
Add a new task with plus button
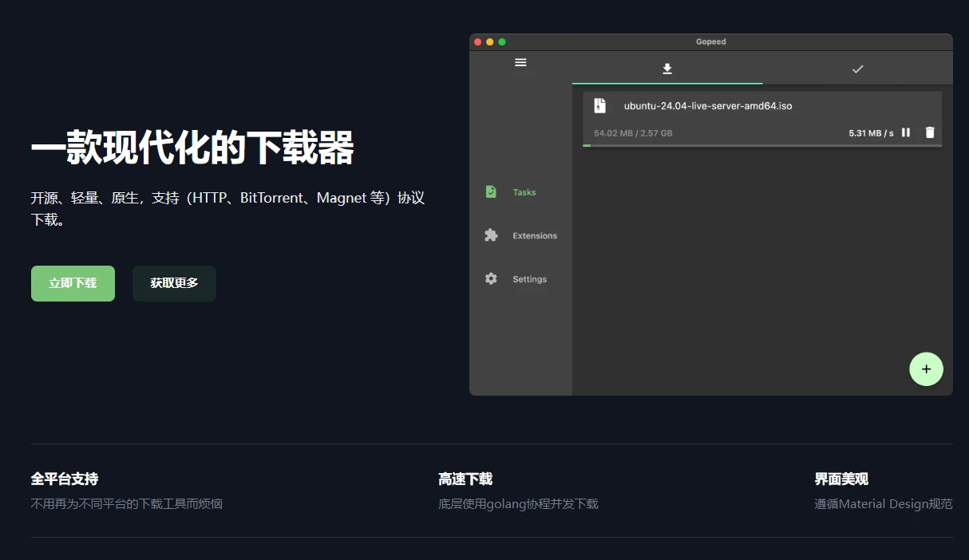(926, 369)
